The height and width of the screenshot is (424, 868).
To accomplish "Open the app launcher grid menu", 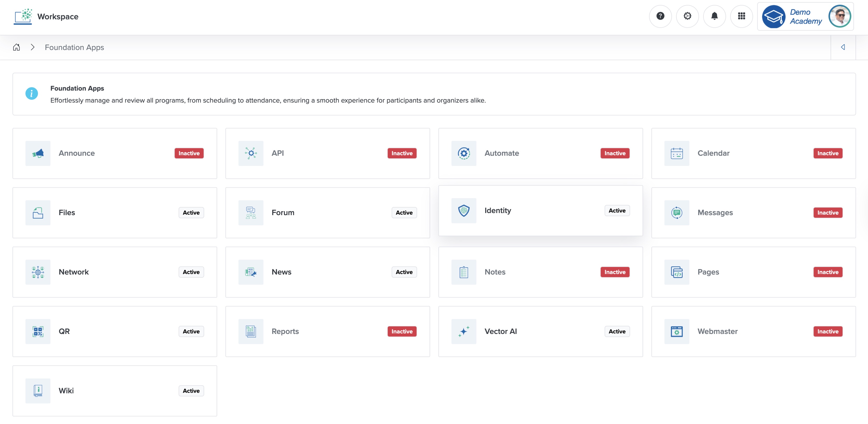I will point(741,16).
